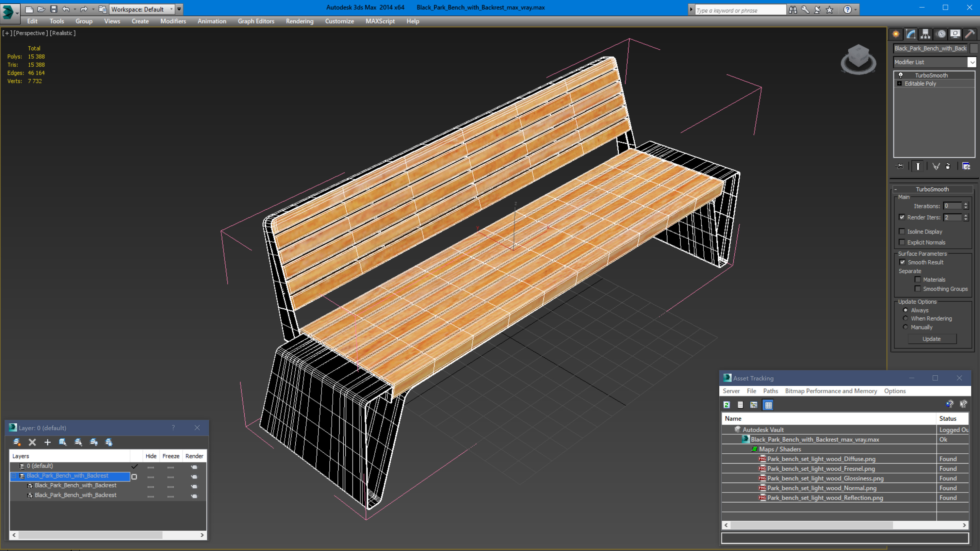Select When Rendering update option
Viewport: 980px width, 551px height.
tap(905, 319)
